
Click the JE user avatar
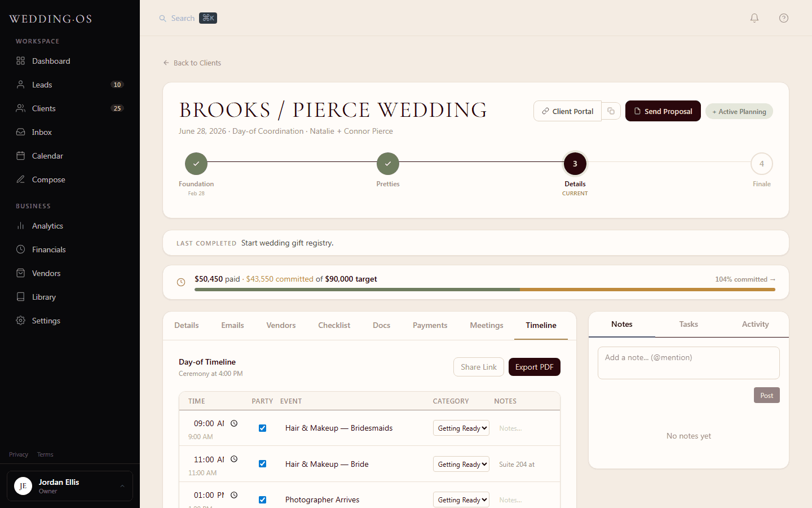[x=23, y=486]
